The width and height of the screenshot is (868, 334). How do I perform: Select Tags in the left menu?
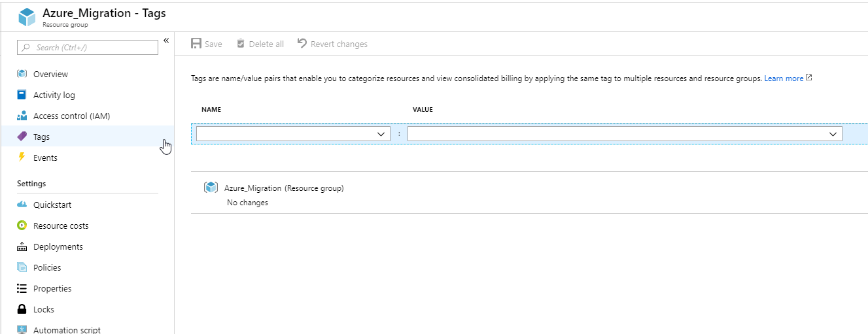[x=42, y=137]
